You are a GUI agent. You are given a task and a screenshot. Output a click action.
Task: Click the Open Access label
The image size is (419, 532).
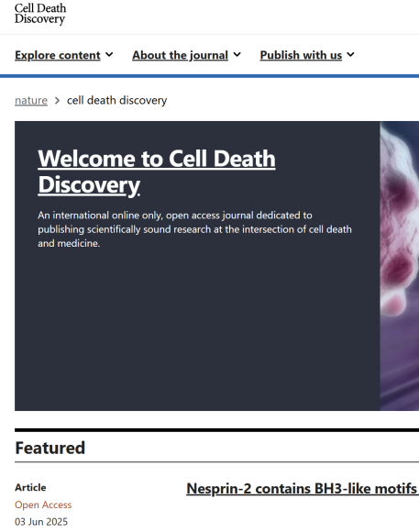(x=43, y=504)
